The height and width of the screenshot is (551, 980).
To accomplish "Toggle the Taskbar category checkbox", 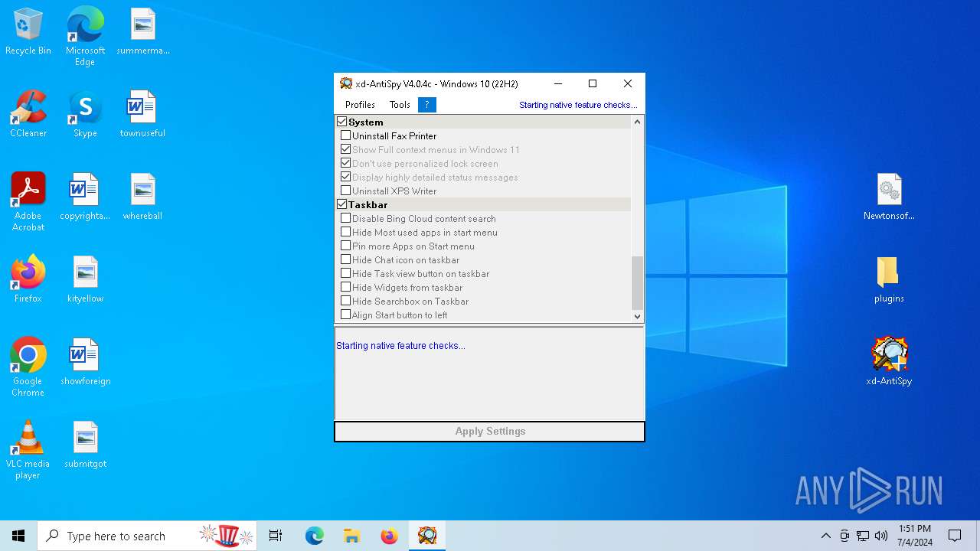I will click(342, 204).
